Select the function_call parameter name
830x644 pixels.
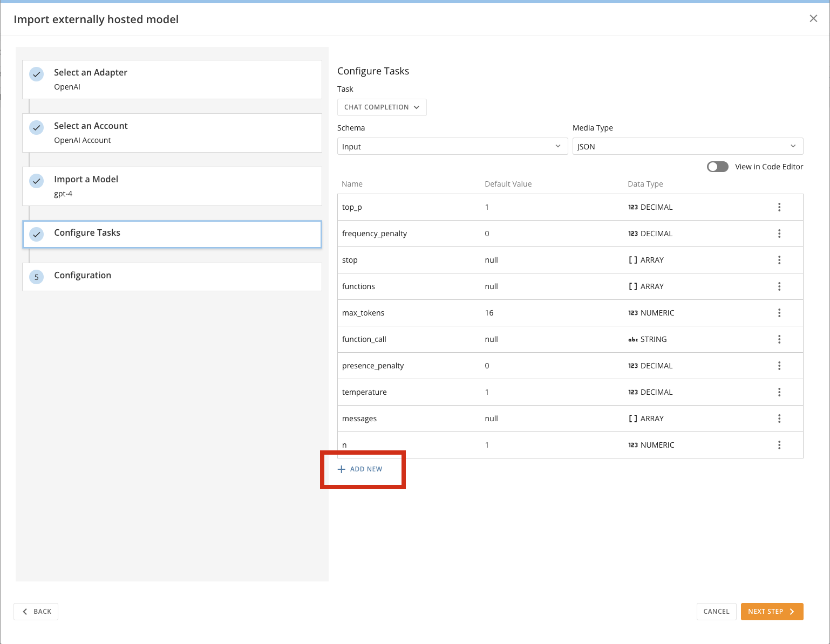(364, 339)
